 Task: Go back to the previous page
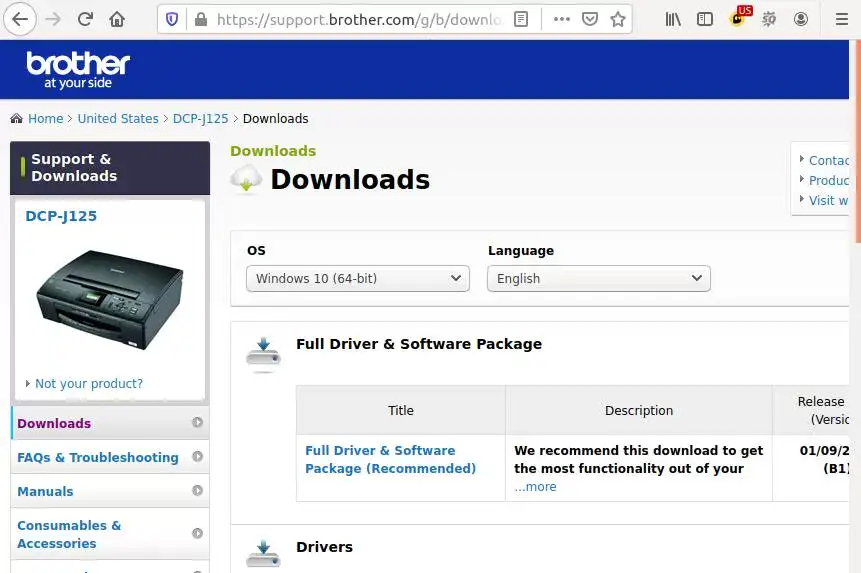tap(20, 19)
